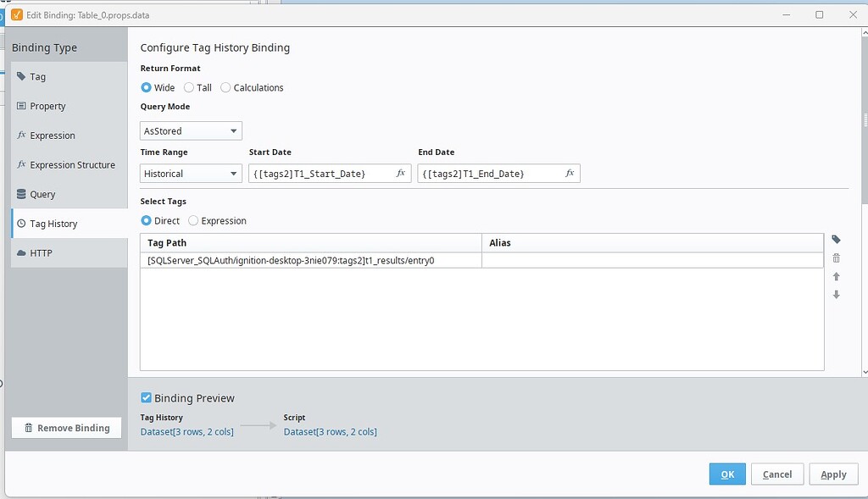Select the Tag binding type

coord(39,76)
